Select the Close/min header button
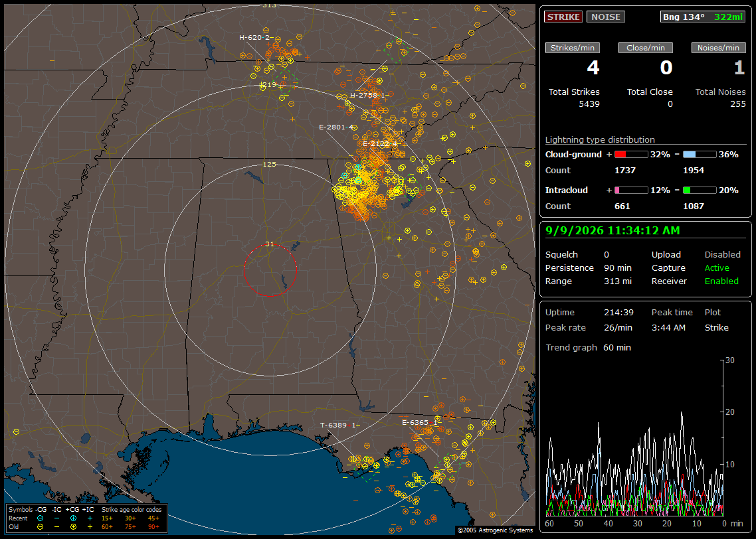 646,48
